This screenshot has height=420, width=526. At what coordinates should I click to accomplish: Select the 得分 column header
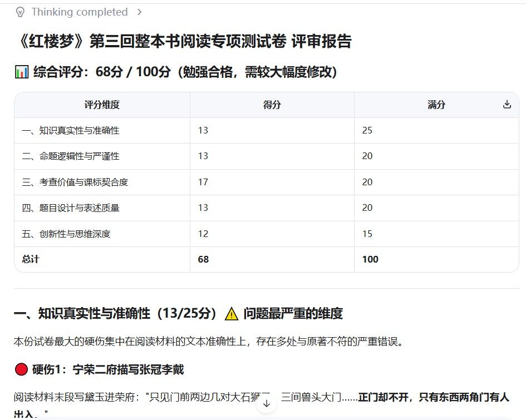272,105
